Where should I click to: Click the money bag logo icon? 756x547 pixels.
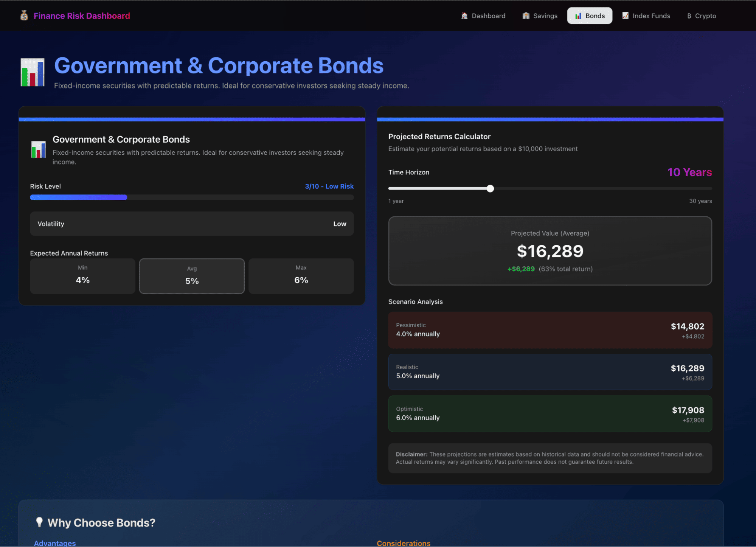click(24, 16)
